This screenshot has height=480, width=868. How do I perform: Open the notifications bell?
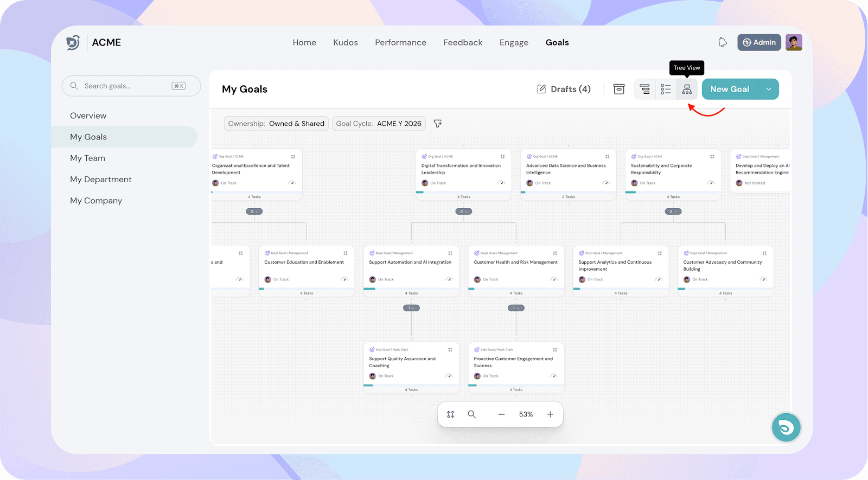tap(723, 42)
